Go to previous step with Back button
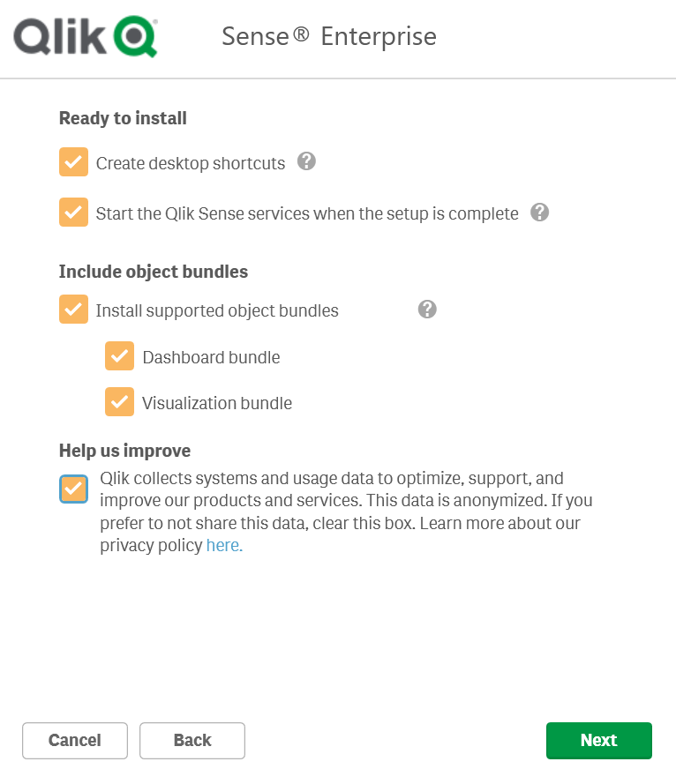 pos(192,741)
